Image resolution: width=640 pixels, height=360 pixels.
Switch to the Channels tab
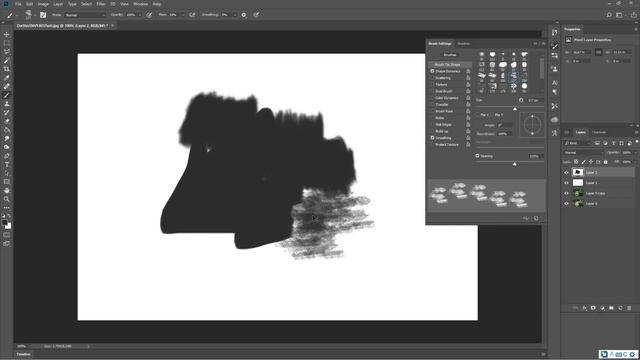599,132
